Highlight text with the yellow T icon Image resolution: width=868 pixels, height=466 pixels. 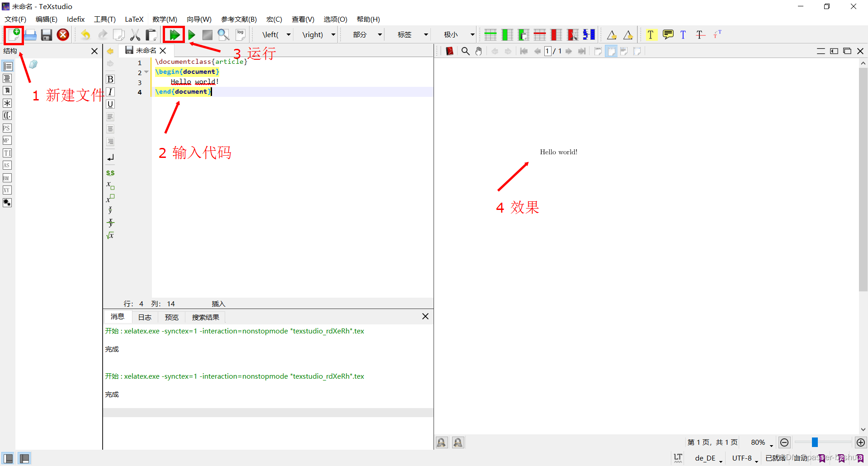tap(651, 35)
